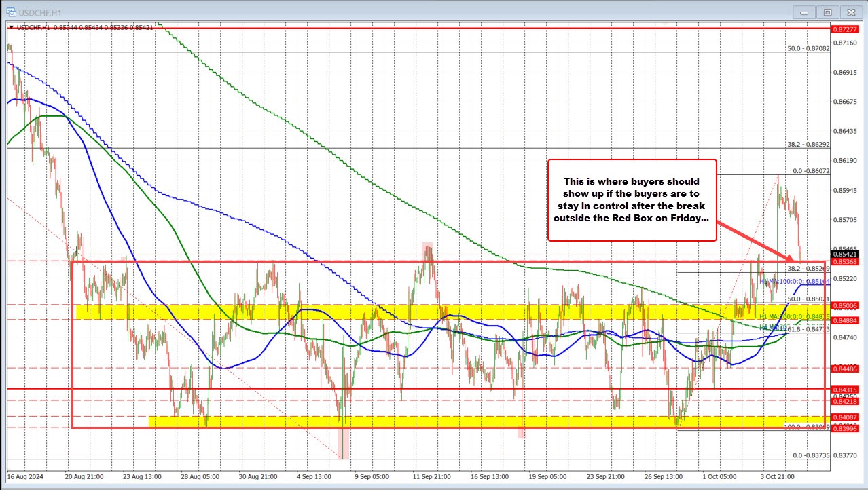Select the buyers commentary text box

click(x=632, y=200)
